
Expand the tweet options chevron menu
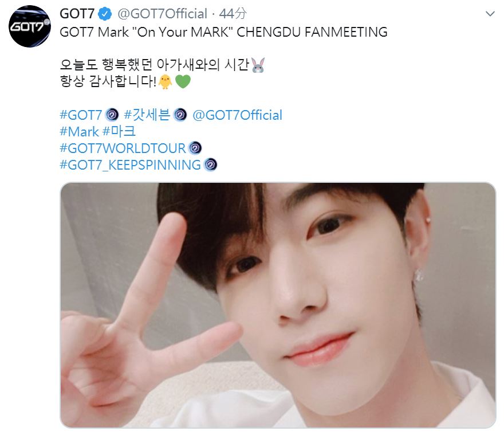(490, 14)
